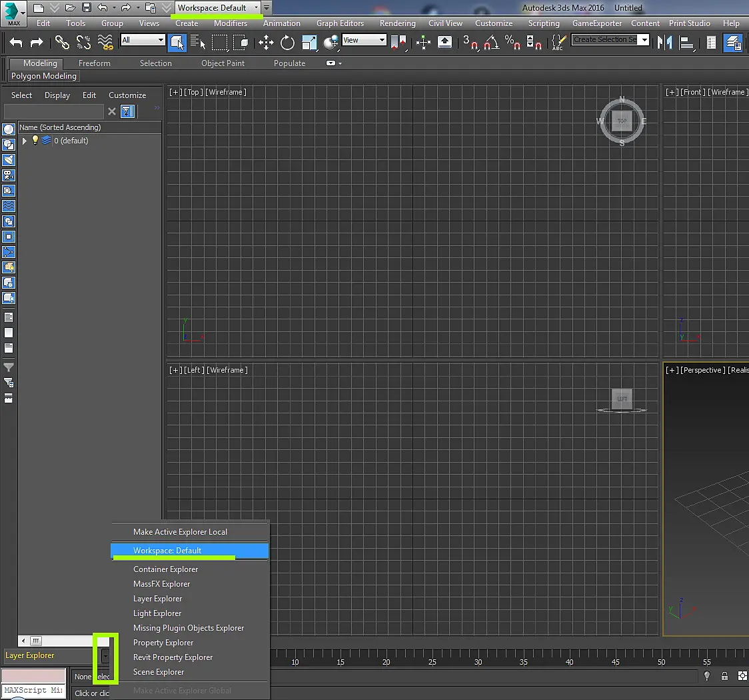Screen dimensions: 749x700
Task: Toggle Display Lights filter in explorer
Action: 9,159
